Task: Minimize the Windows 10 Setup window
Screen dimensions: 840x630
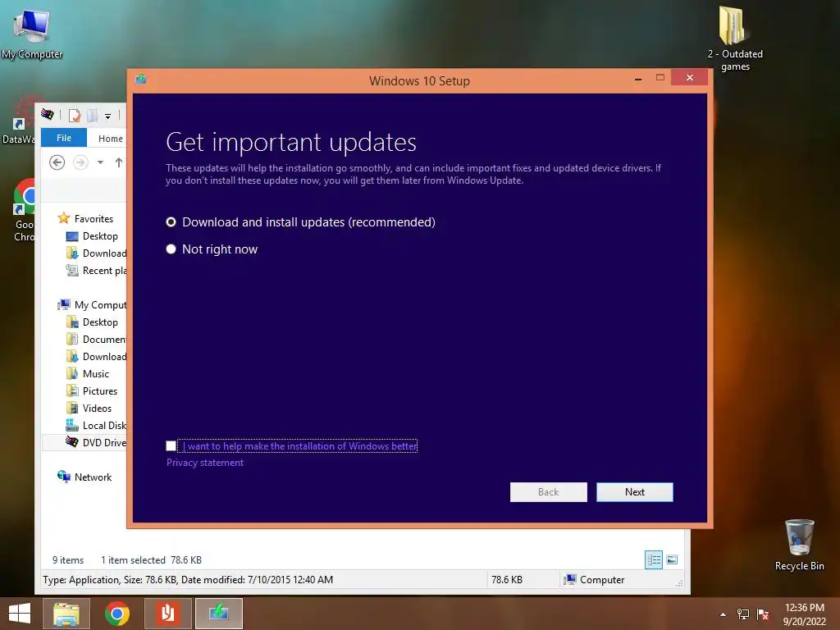Action: (x=637, y=79)
